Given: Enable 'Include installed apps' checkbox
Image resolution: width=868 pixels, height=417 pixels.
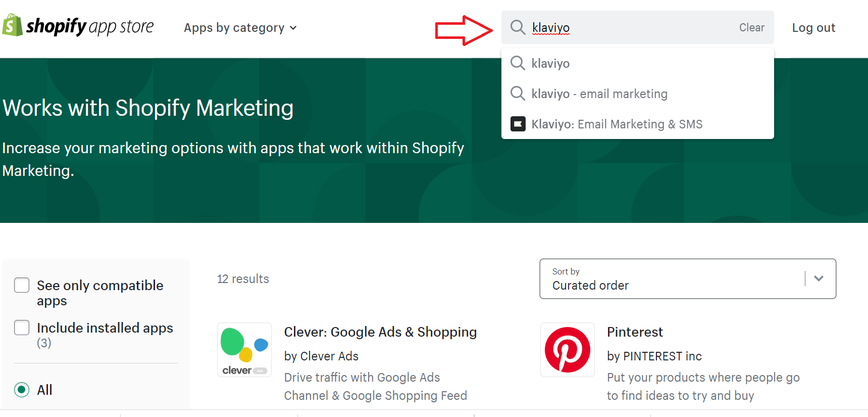Looking at the screenshot, I should 22,328.
